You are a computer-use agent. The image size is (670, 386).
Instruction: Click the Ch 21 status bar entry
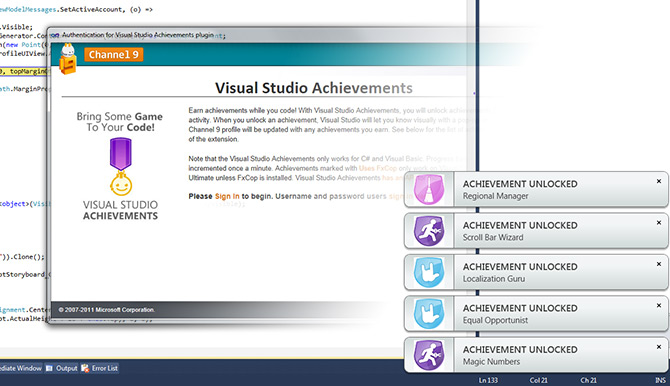tap(588, 380)
